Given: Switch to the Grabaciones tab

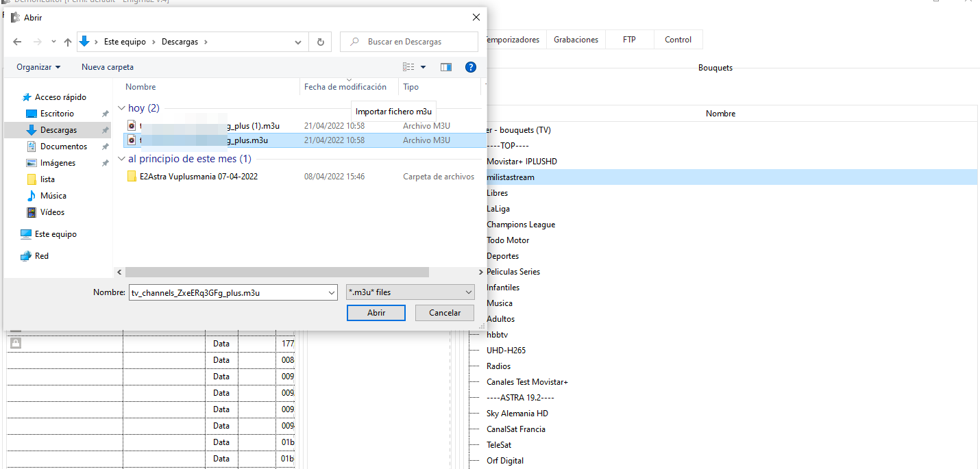Looking at the screenshot, I should pyautogui.click(x=576, y=40).
